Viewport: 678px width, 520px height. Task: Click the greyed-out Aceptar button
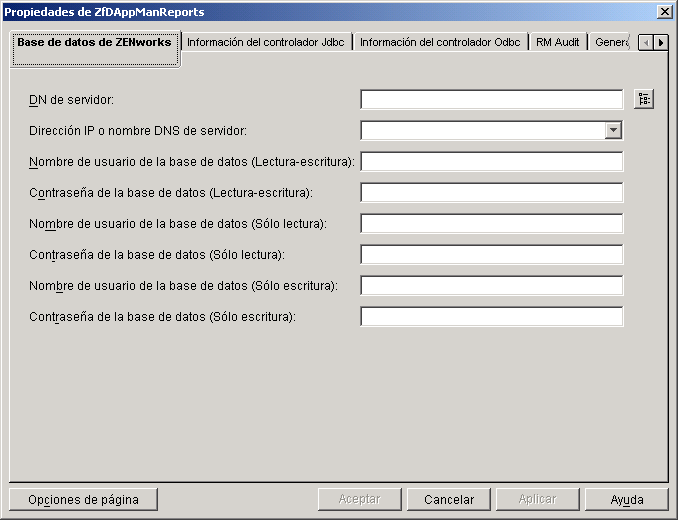[359, 500]
